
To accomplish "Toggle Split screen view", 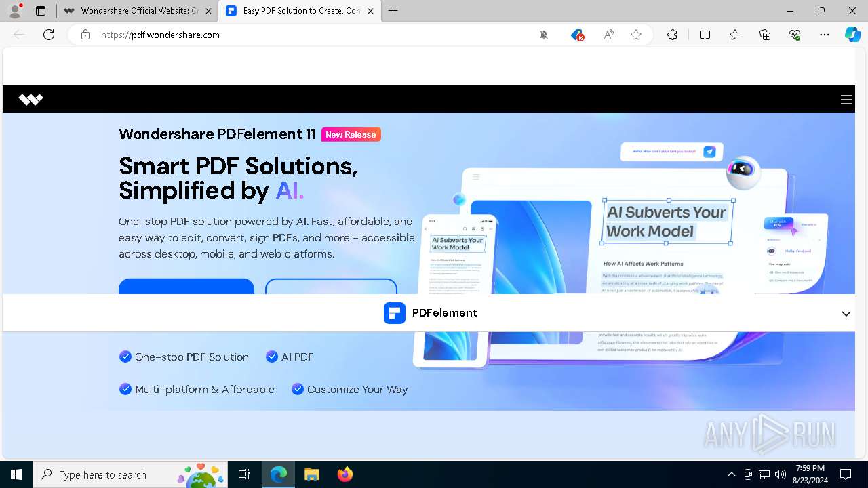I will pos(705,35).
